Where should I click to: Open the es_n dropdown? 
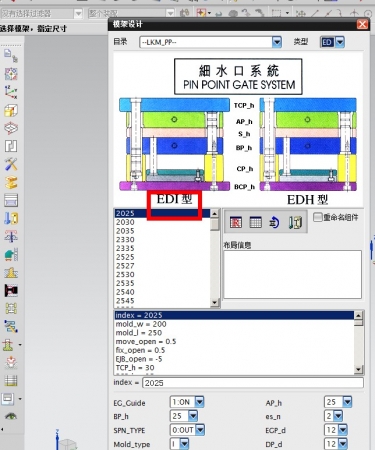pos(338,416)
